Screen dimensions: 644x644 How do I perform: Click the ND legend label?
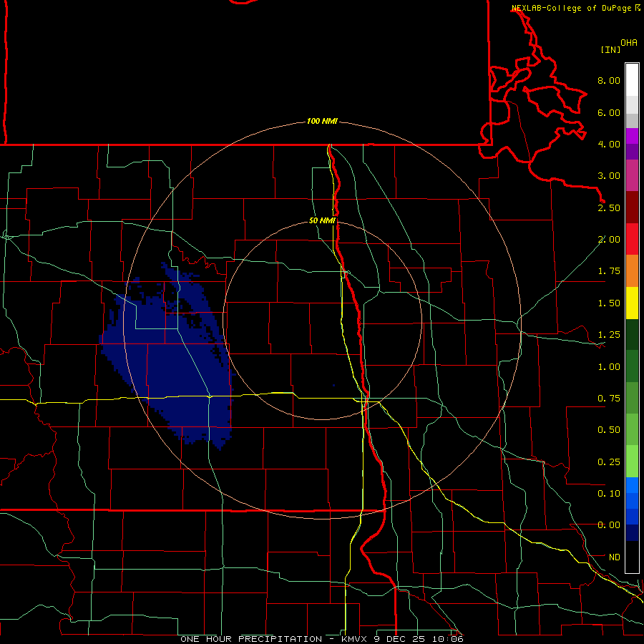[615, 557]
